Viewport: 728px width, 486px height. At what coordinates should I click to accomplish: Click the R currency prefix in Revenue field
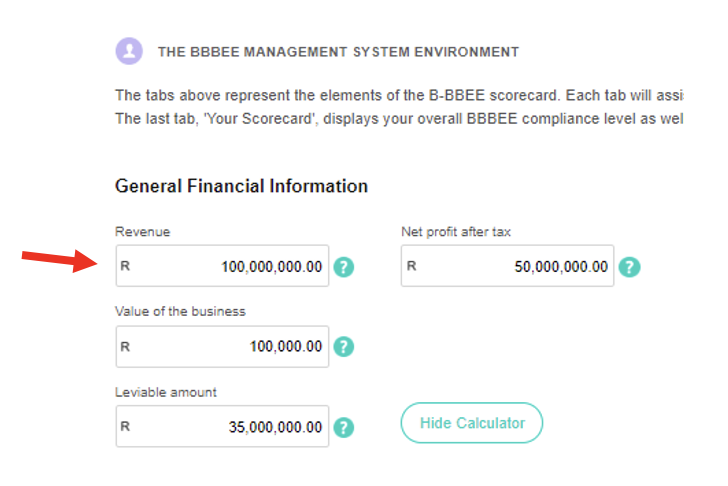point(125,266)
